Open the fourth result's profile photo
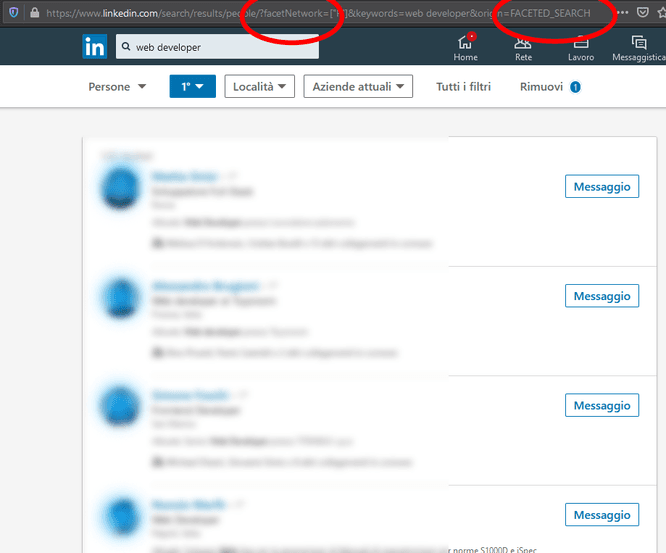This screenshot has height=553, width=666. tap(121, 516)
